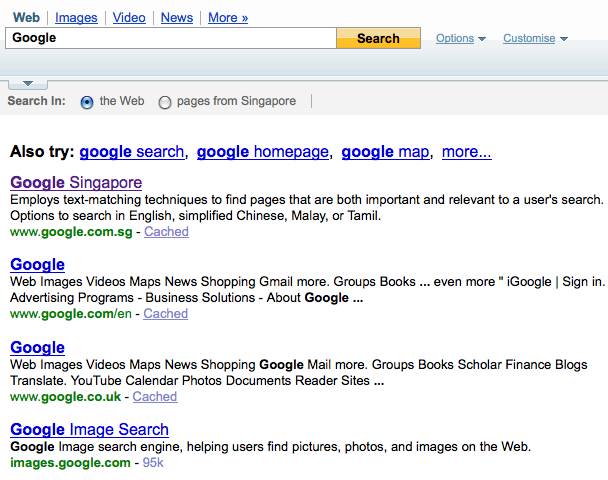View Cached copy of www.google.com/en
The width and height of the screenshot is (608, 480).
coord(166,313)
